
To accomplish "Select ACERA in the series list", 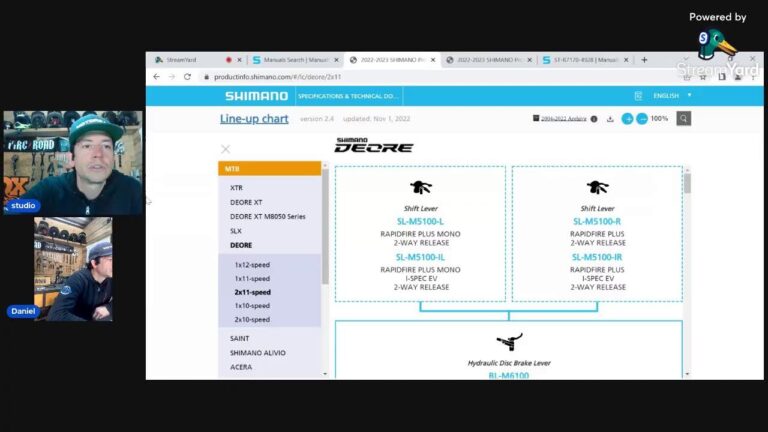I will click(x=241, y=367).
